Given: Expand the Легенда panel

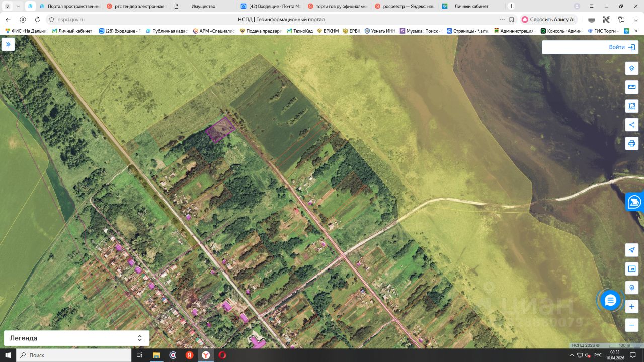Looking at the screenshot, I should (76, 338).
